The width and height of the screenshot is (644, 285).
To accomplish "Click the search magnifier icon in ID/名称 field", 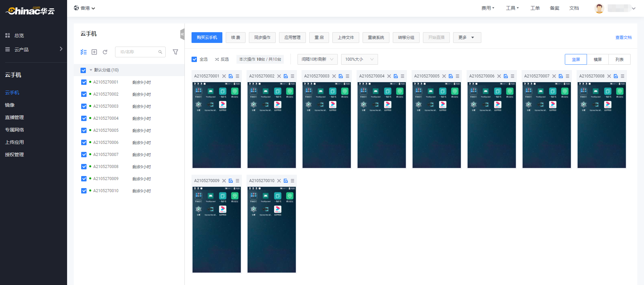I will click(160, 52).
